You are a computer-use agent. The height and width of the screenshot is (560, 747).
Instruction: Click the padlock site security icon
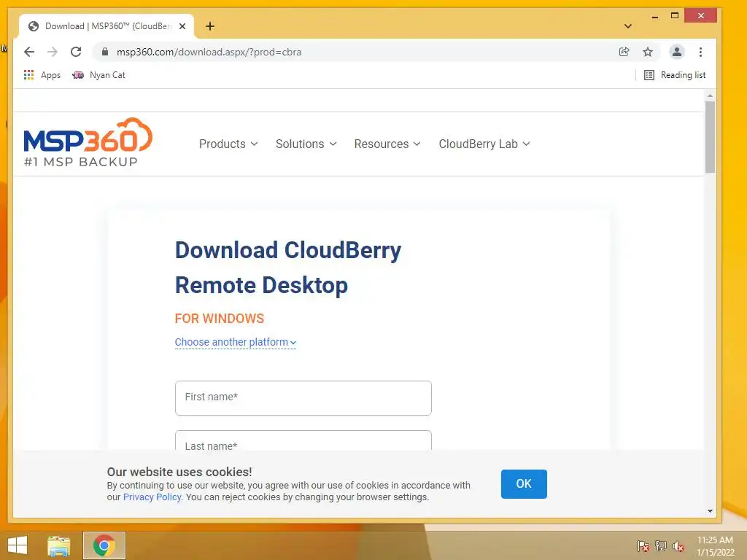(x=105, y=52)
